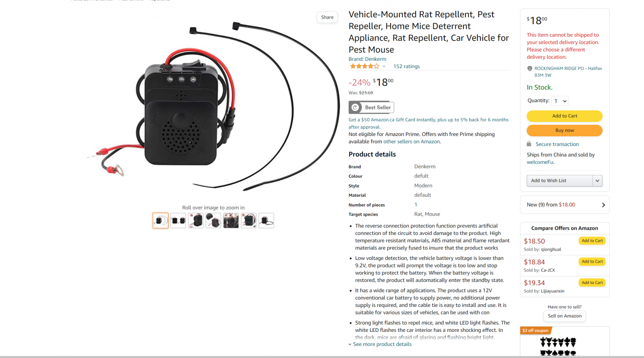
Task: Select the first product thumbnail image
Action: coord(161,220)
